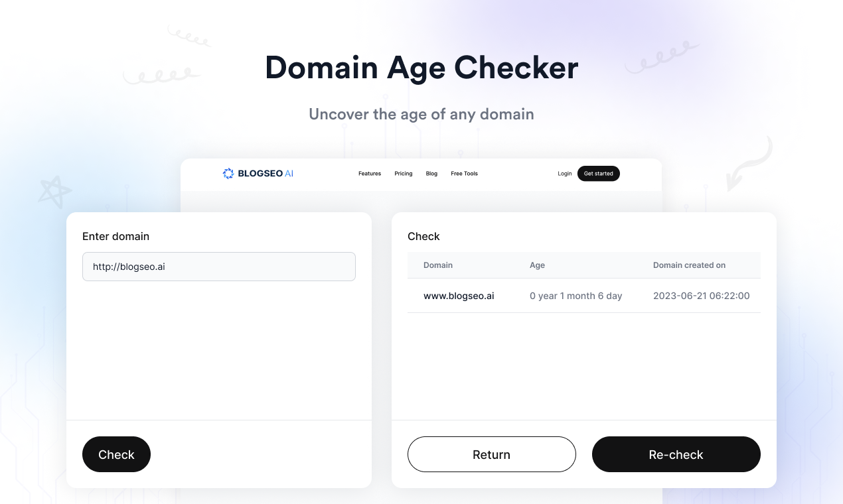Open the Free Tools menu item
This screenshot has width=843, height=504.
[464, 174]
